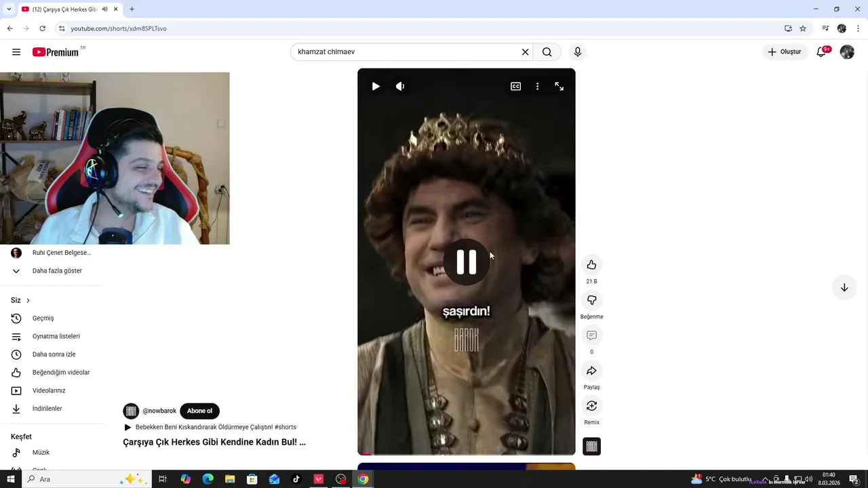Viewport: 868px width, 488px height.
Task: Click the center pause overlay button
Action: (467, 262)
